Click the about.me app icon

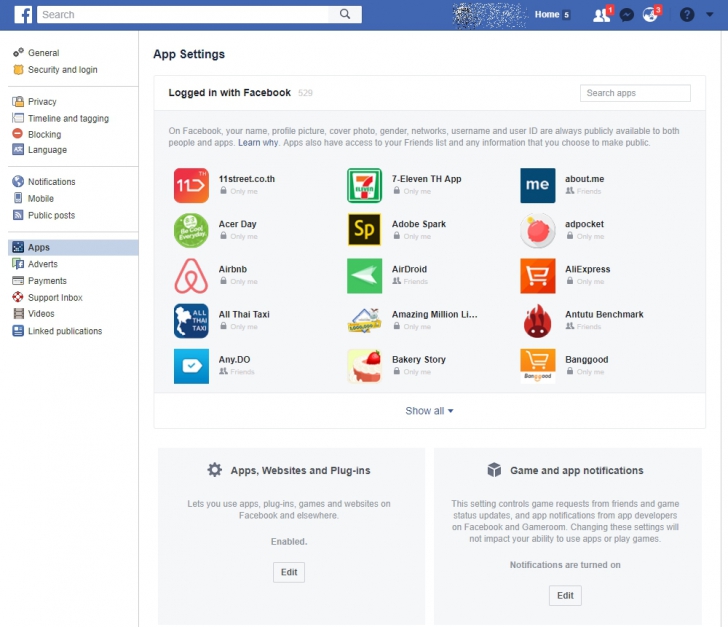pos(538,185)
